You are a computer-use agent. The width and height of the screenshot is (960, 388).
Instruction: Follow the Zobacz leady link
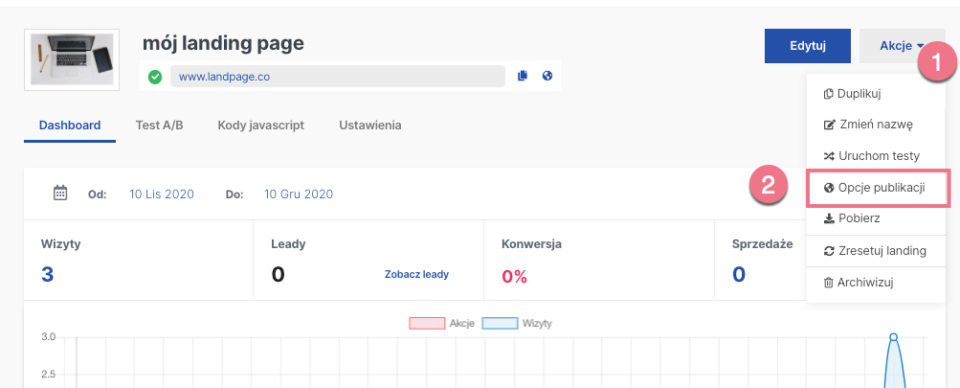(416, 274)
